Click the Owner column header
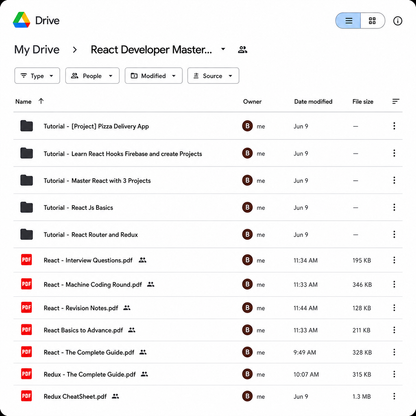416x416 pixels. [252, 102]
